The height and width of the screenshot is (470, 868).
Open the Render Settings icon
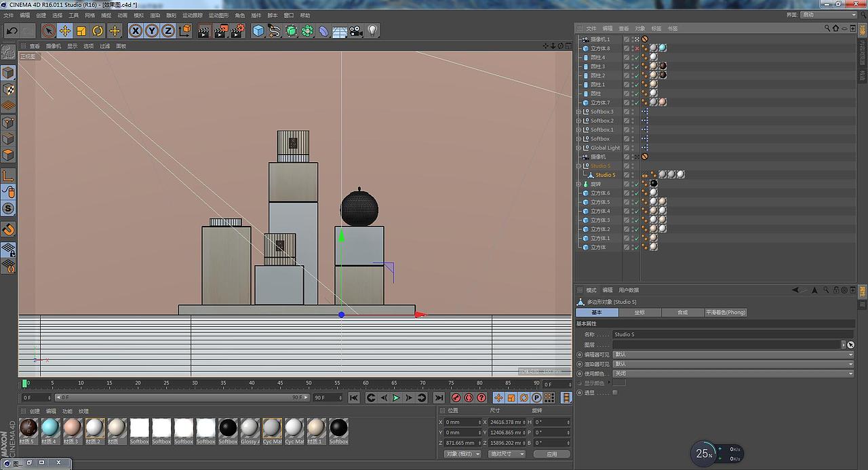click(237, 31)
